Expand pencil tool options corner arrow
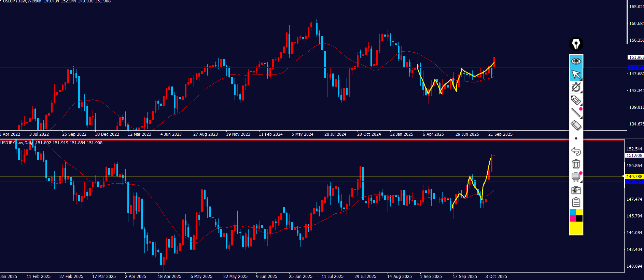 (581, 105)
